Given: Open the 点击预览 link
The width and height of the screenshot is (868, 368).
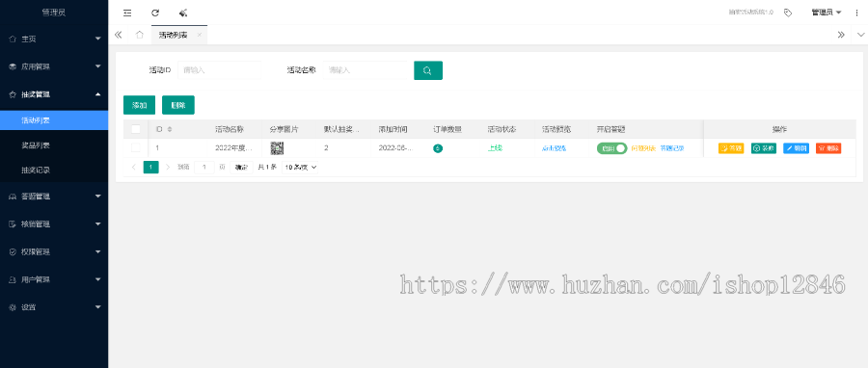Looking at the screenshot, I should coord(554,148).
